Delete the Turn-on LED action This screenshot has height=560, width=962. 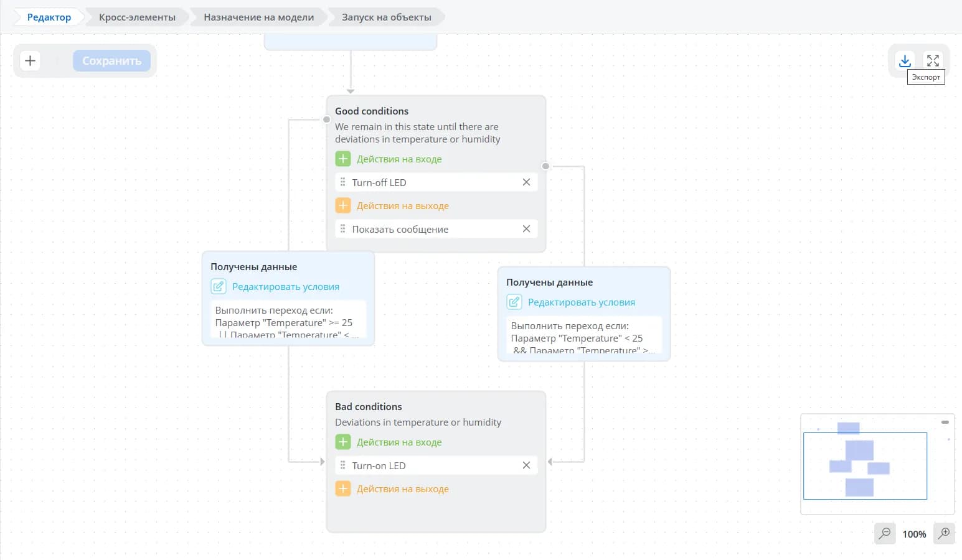coord(526,465)
